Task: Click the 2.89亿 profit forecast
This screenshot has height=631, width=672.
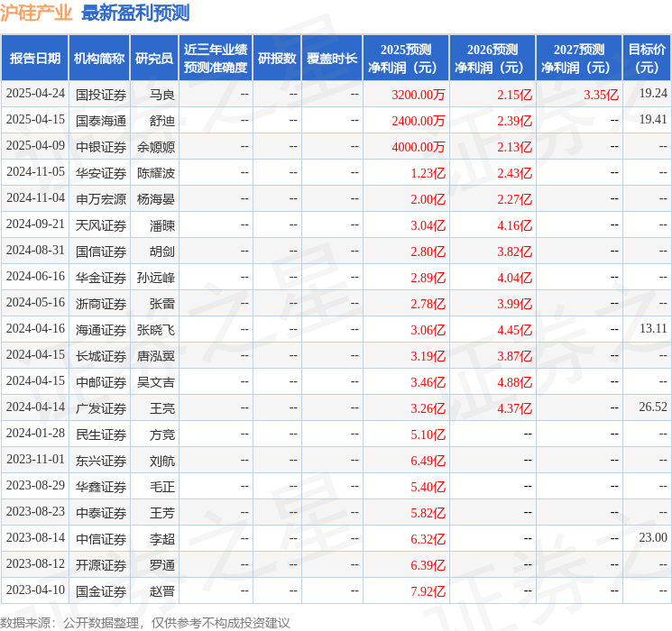Action: click(428, 278)
